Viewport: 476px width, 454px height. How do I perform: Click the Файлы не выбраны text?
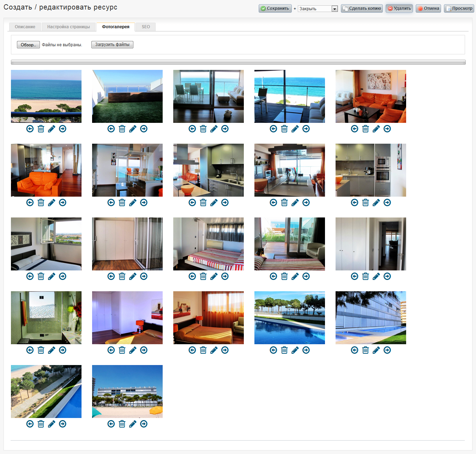tap(62, 45)
